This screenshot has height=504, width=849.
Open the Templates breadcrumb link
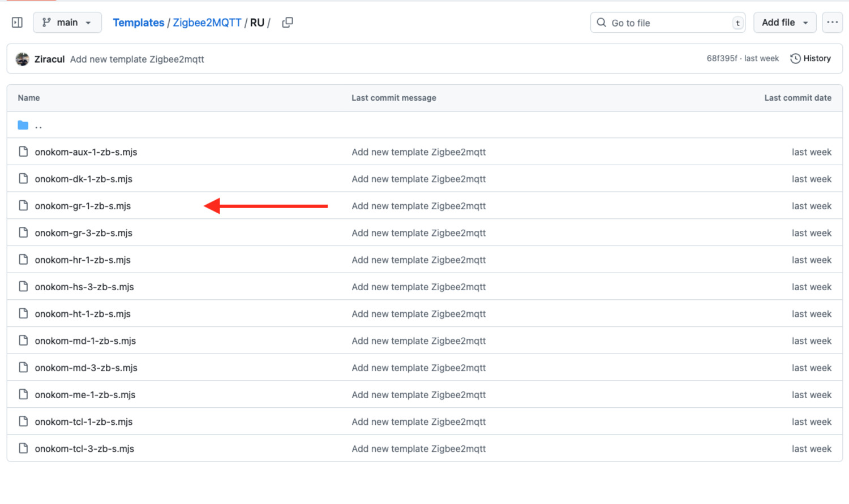(x=138, y=23)
